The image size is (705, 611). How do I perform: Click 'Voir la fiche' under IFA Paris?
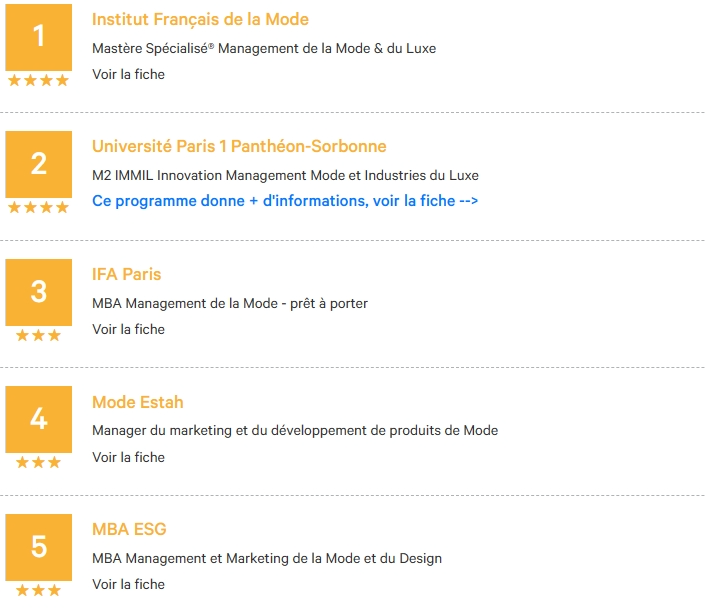129,329
